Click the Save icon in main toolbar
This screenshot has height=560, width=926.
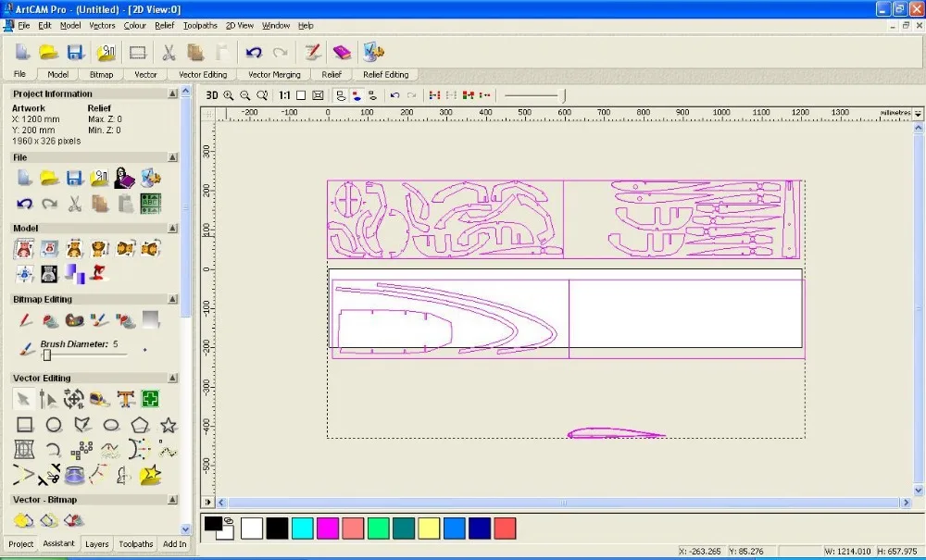76,53
